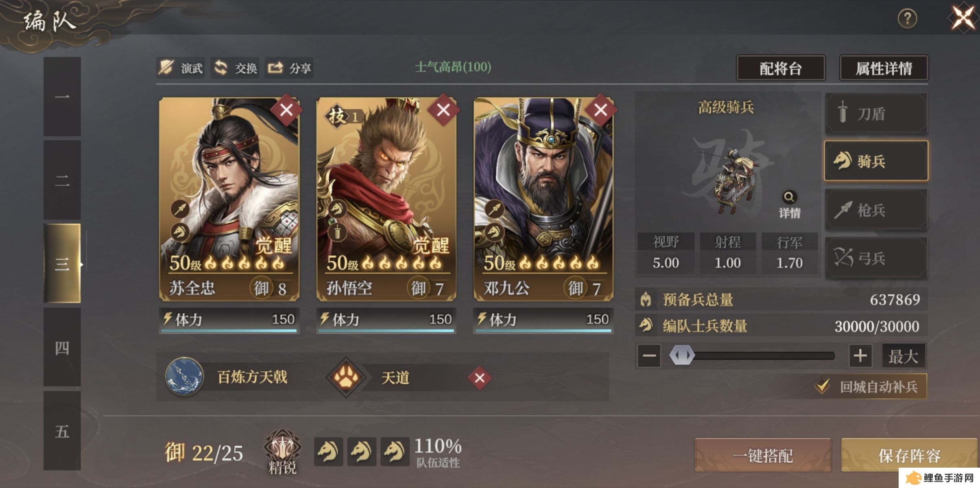Toggle 回城自动补兵 checkbox

823,386
